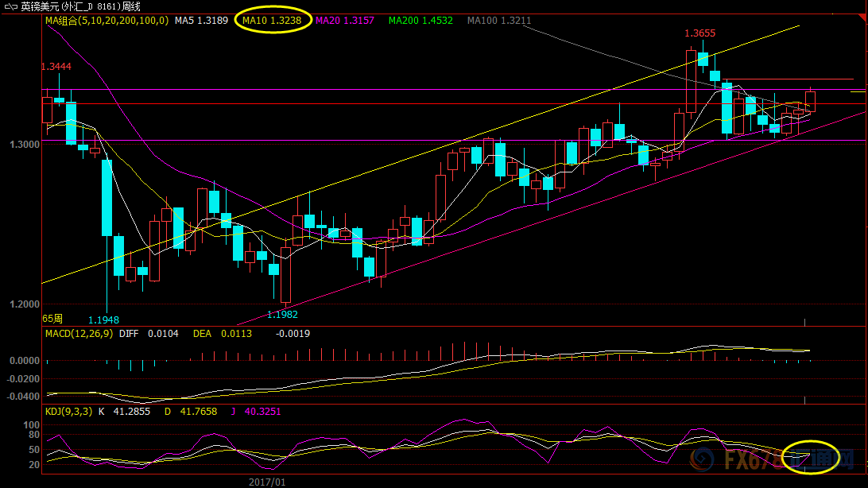Select the MA10 1.3238 readout
The width and height of the screenshot is (868, 488).
272,21
